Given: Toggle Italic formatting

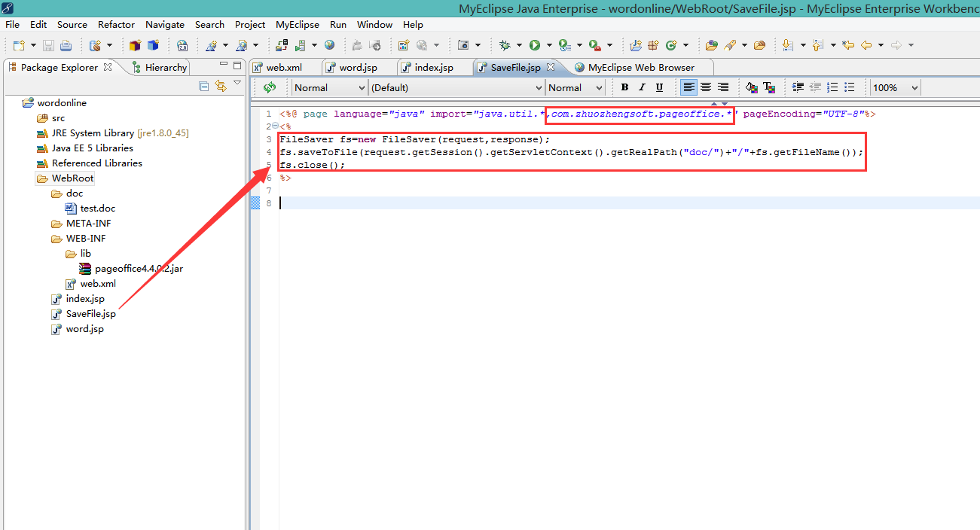Looking at the screenshot, I should pyautogui.click(x=643, y=87).
